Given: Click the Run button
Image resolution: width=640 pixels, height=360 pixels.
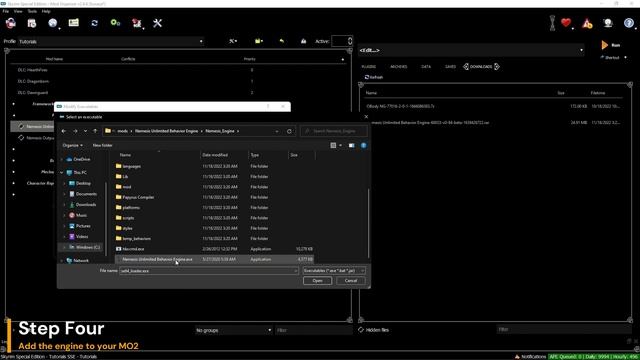Looking at the screenshot, I should [x=611, y=45].
